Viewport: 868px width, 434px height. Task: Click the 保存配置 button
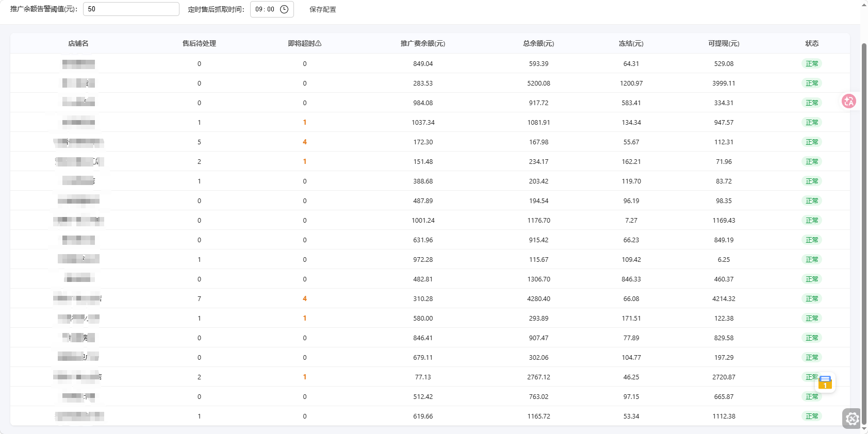coord(323,9)
